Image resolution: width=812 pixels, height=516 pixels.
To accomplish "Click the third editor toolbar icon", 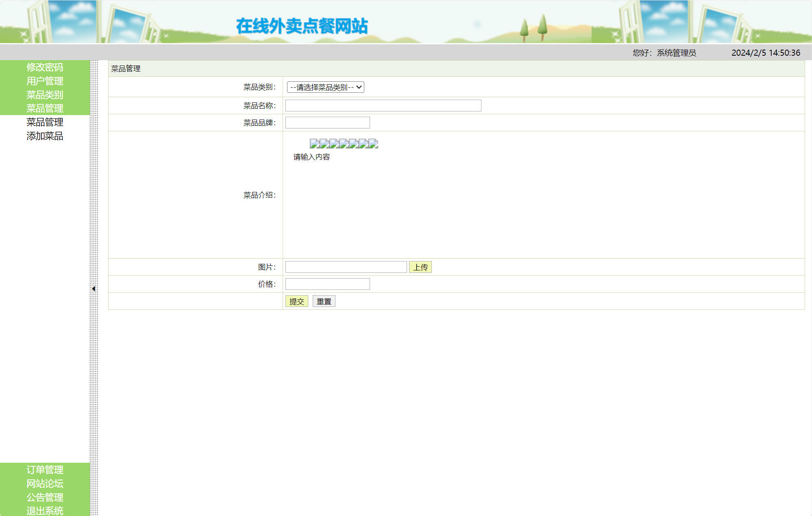I will pos(333,144).
